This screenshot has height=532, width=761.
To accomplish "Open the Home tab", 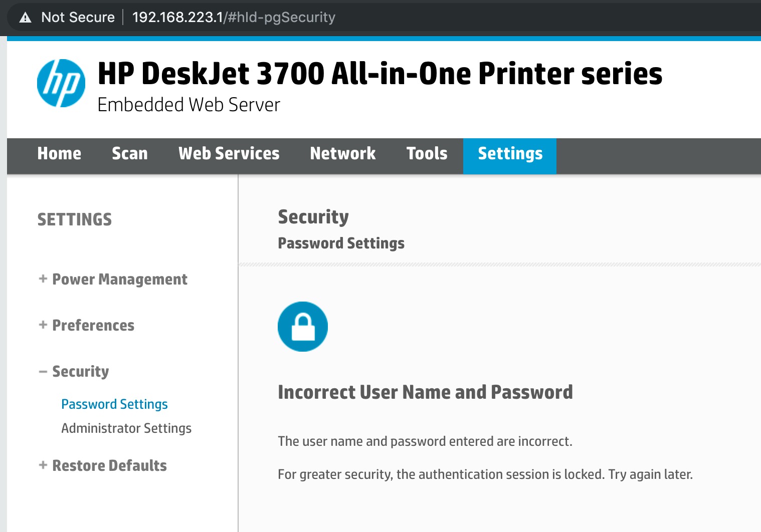I will pos(59,153).
